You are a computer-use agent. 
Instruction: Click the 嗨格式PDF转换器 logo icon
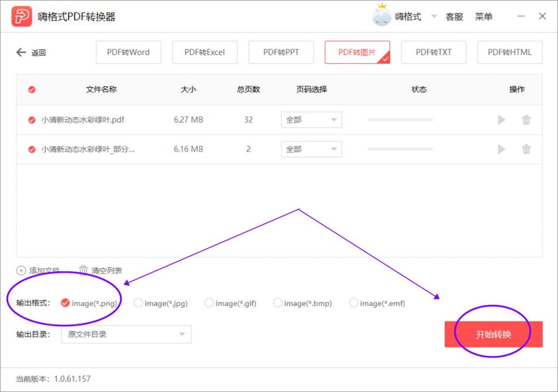click(22, 16)
